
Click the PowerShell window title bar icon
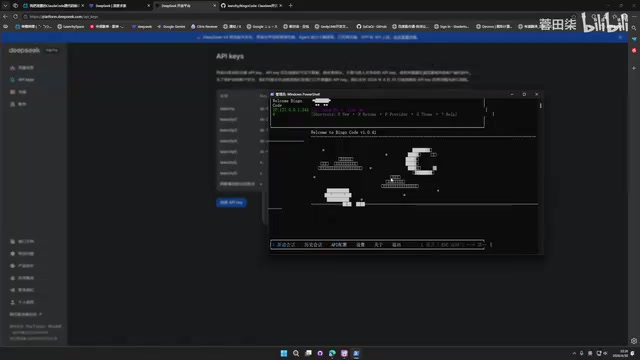(272, 94)
